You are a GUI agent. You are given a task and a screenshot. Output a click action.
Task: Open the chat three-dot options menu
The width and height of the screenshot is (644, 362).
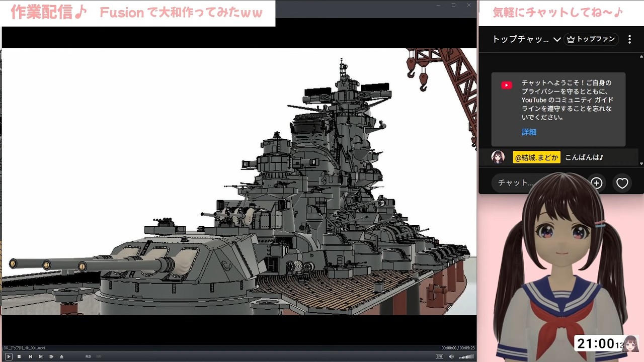pos(629,39)
